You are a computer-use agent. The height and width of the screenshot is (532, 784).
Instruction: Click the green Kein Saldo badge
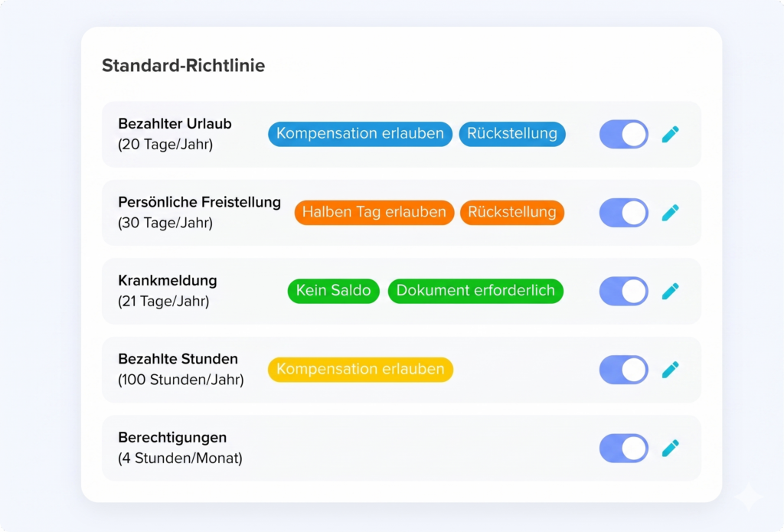coord(333,291)
